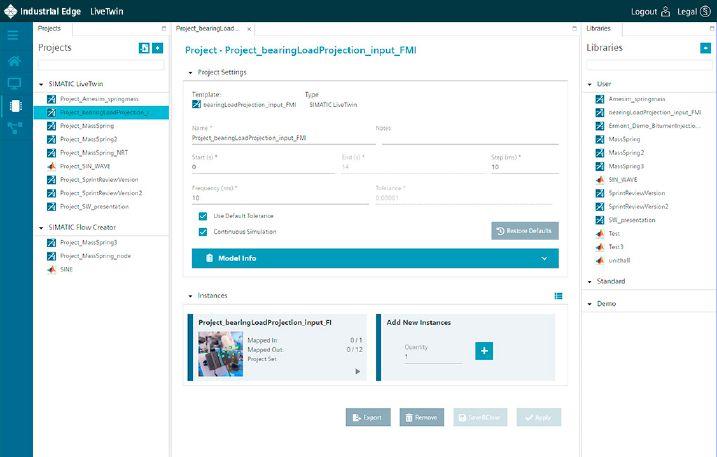Click the Apply button
This screenshot has height=457, width=717.
point(539,417)
